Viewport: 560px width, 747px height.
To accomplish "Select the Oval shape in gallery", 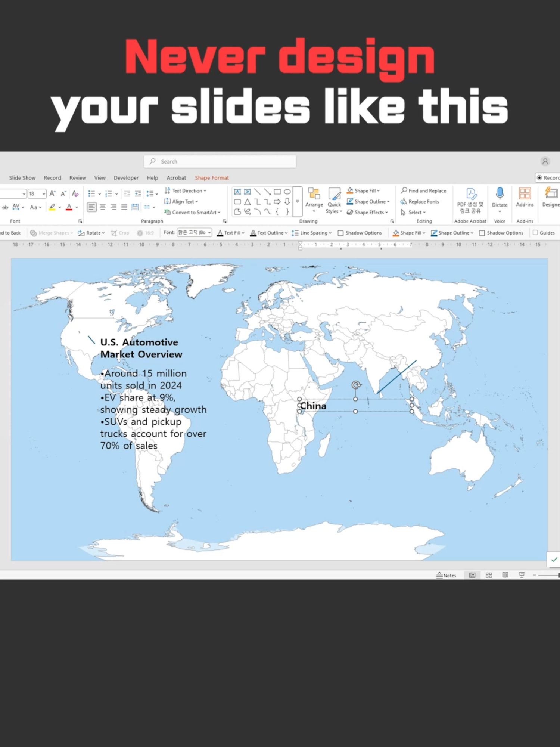I will pyautogui.click(x=287, y=192).
